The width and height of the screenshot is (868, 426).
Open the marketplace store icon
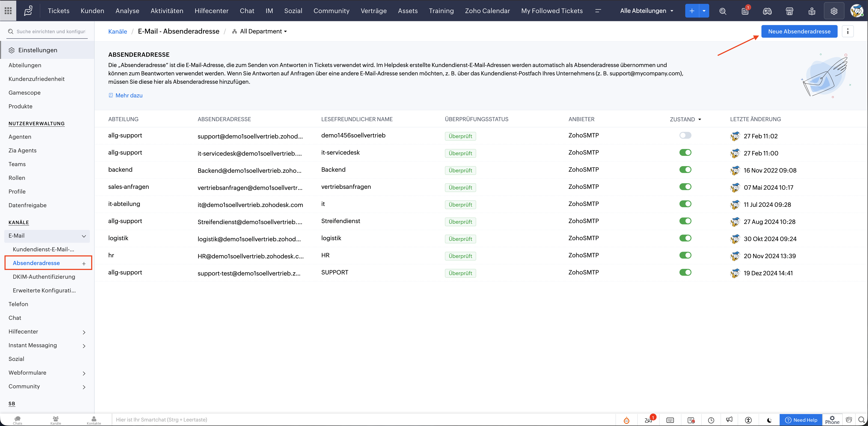[x=789, y=11]
